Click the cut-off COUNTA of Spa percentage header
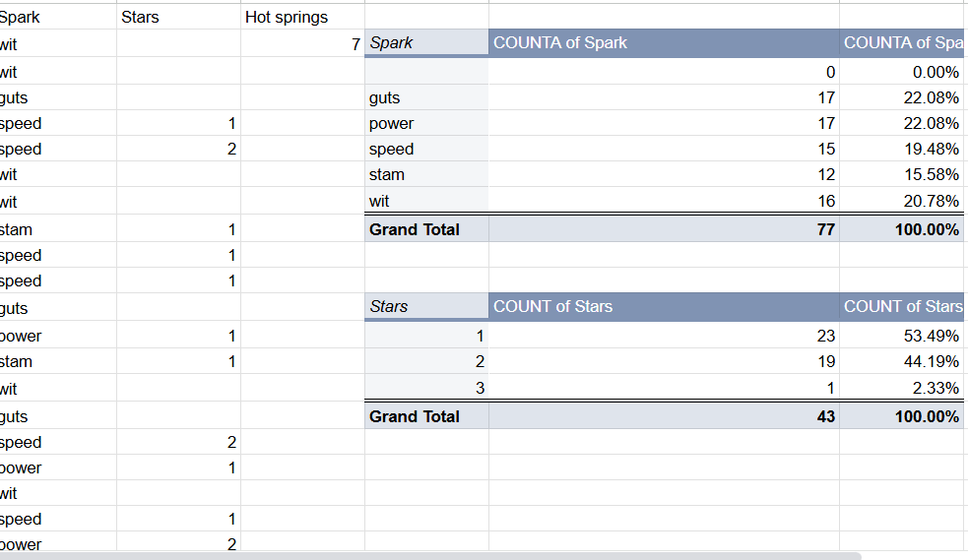The image size is (968, 560). 903,42
